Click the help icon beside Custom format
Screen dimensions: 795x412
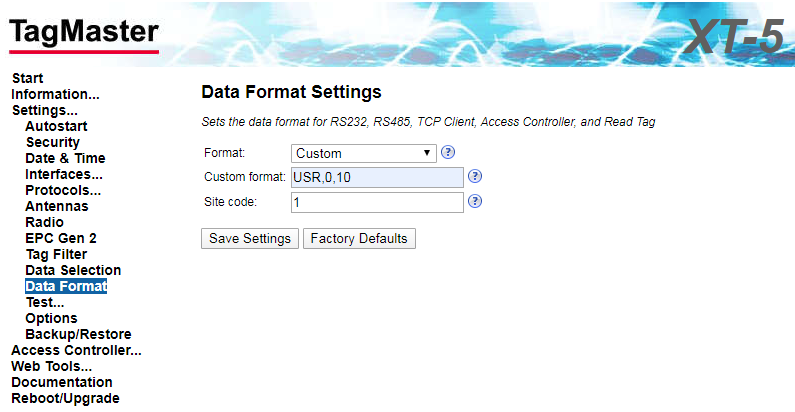click(x=475, y=177)
